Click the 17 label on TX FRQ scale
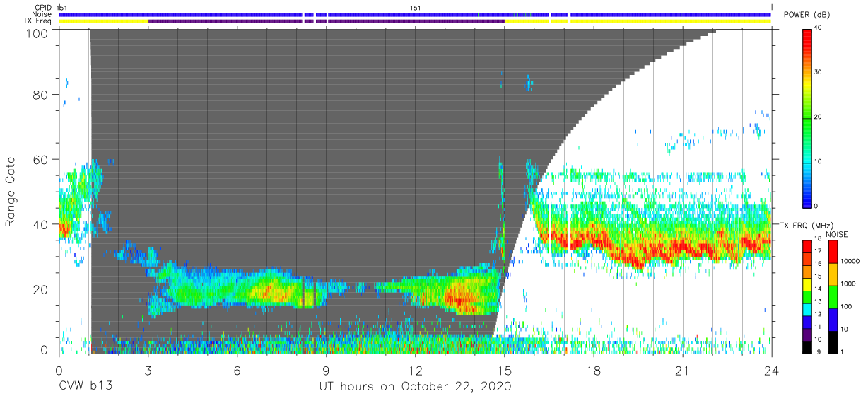Viewport: 868px width, 401px height. tap(817, 251)
